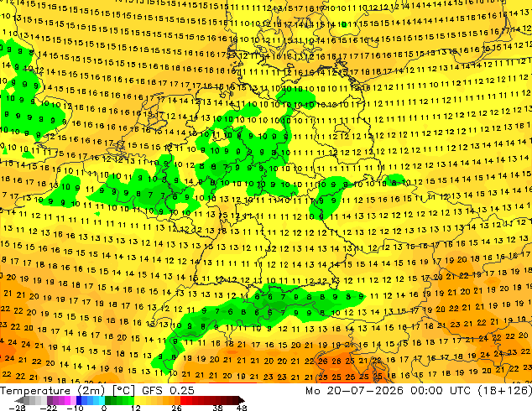Click the gray left arrow end of color scale
Viewport: 532px width, 411px height.
[19, 400]
